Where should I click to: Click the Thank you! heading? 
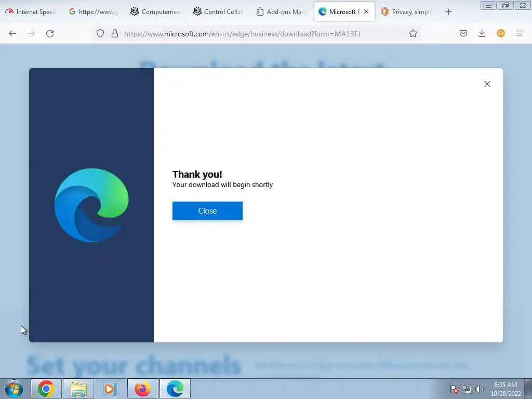click(197, 175)
